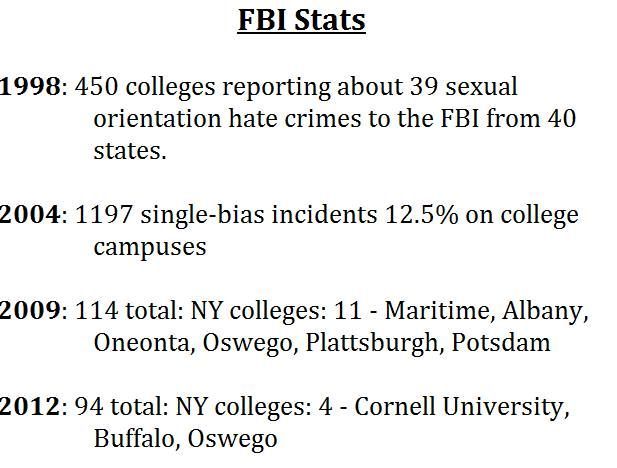This screenshot has height=468, width=617.
Task: Click the bold 1998 year label
Action: point(30,87)
